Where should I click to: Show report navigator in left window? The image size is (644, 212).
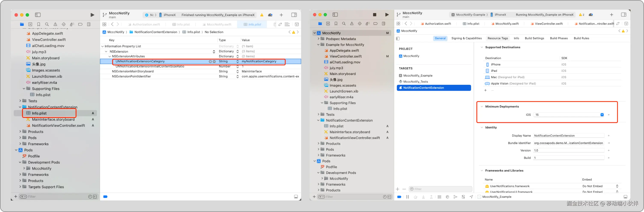pos(89,24)
